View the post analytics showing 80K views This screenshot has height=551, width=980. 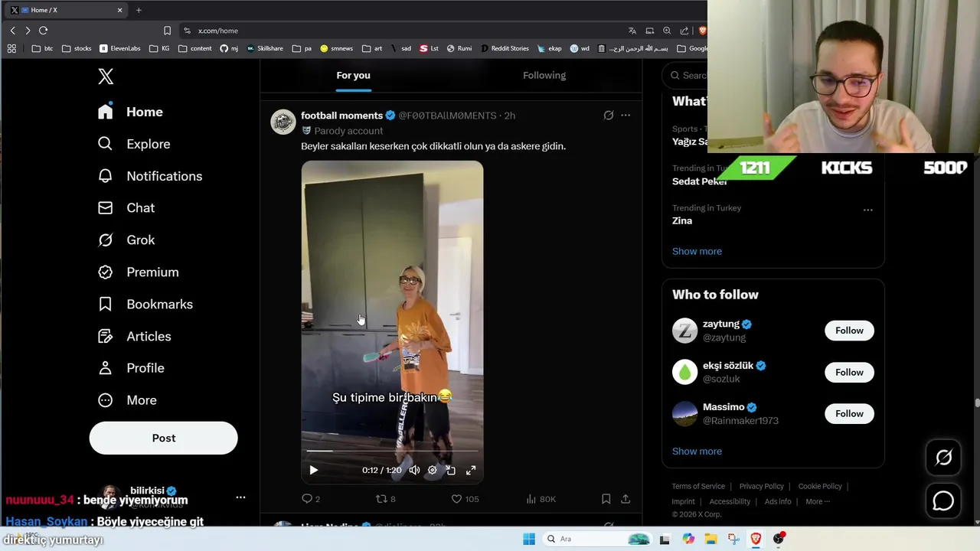(541, 499)
